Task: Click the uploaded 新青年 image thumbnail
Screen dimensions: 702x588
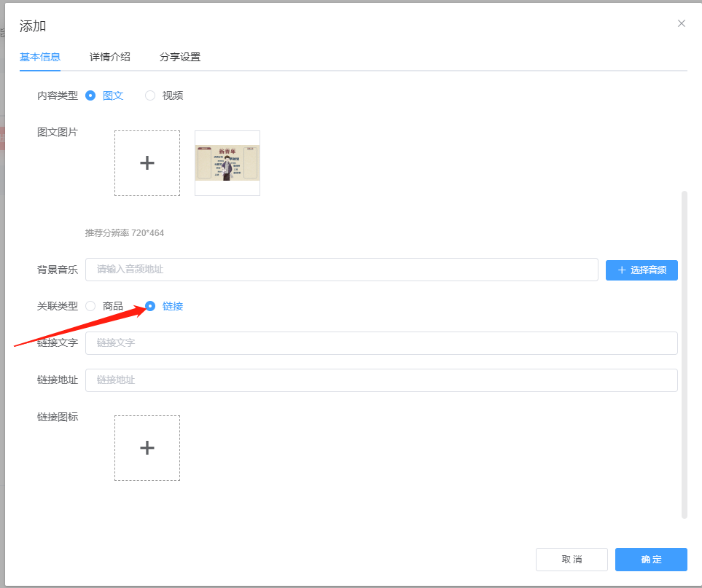Action: click(x=227, y=162)
